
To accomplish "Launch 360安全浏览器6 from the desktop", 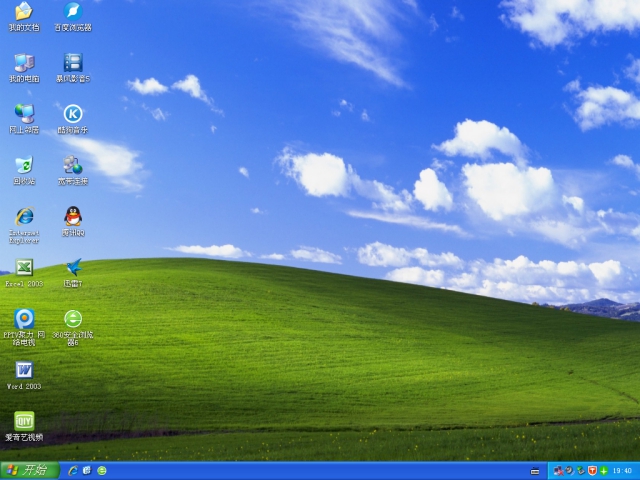I will [73, 319].
